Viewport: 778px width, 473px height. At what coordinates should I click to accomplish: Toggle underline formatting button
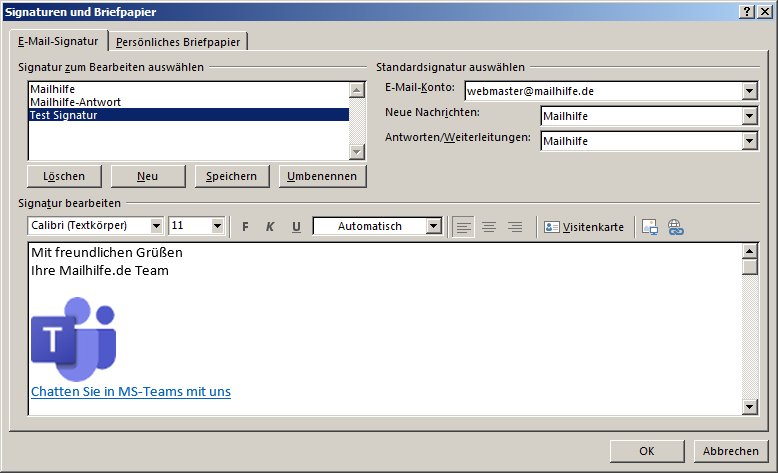click(x=296, y=227)
